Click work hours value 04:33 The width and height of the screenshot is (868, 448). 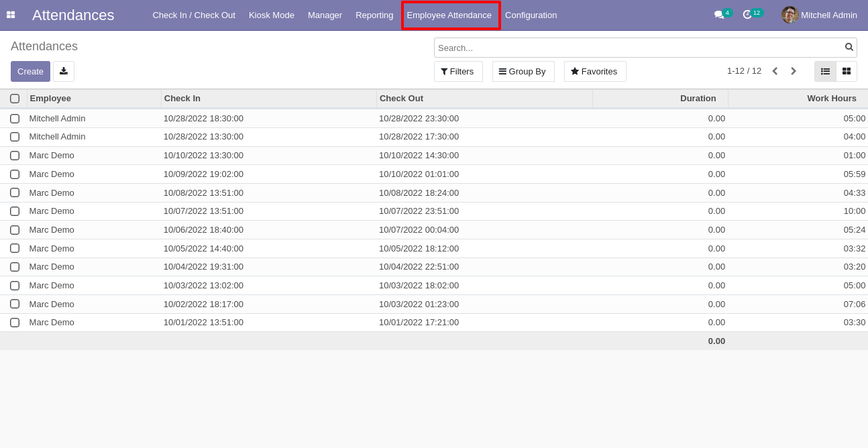(855, 192)
